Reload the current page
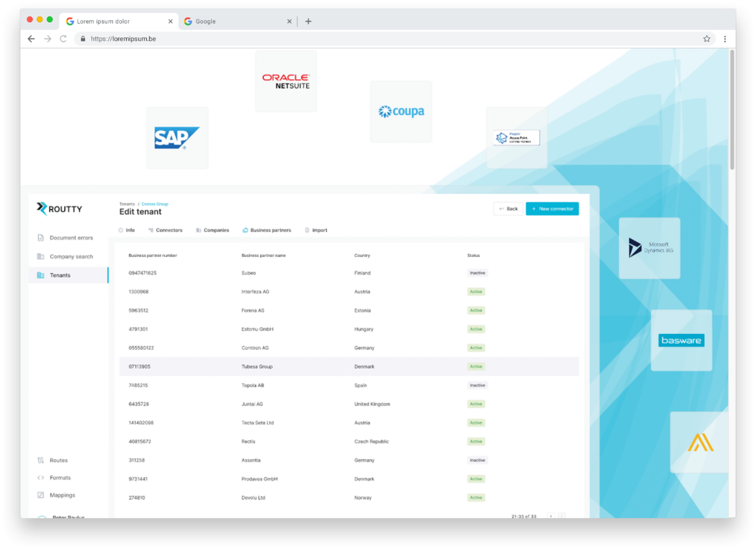The width and height of the screenshot is (756, 550). (x=63, y=39)
